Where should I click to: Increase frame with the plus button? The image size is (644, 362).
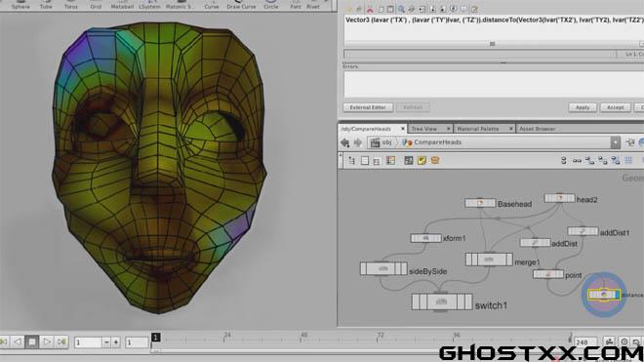coord(116,342)
